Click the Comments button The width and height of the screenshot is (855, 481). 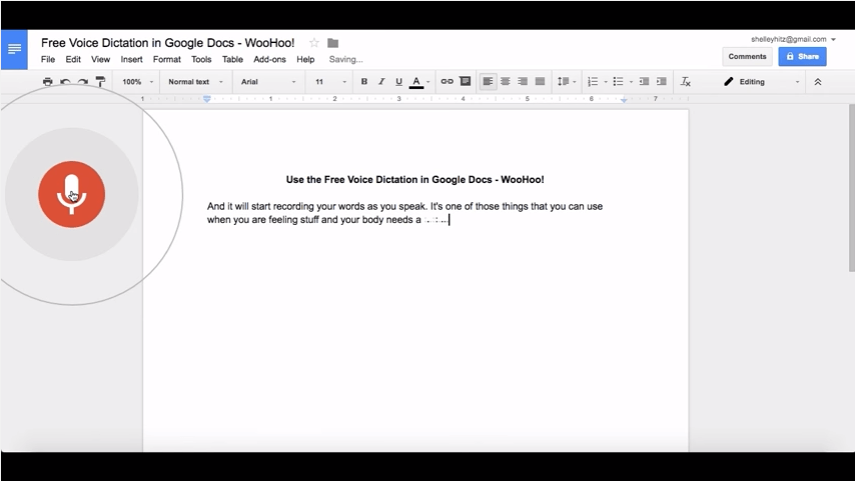click(x=747, y=57)
